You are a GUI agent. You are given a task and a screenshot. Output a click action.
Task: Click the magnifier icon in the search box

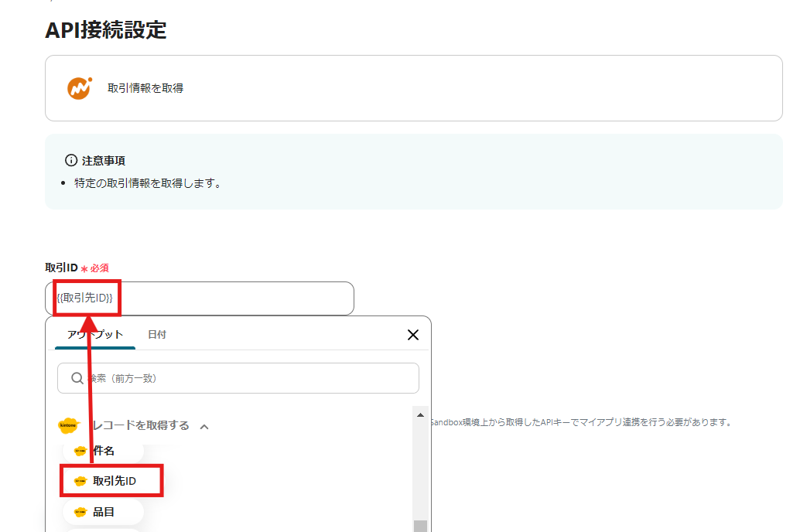click(x=76, y=378)
